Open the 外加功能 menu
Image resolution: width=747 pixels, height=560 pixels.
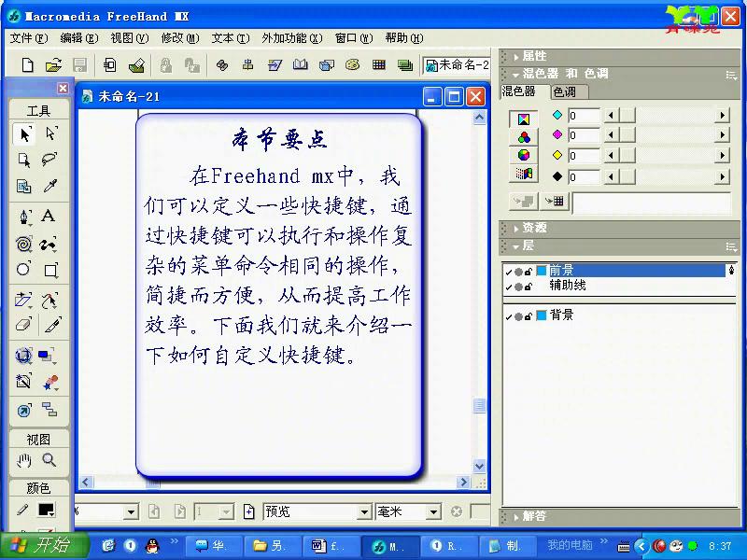coord(292,38)
